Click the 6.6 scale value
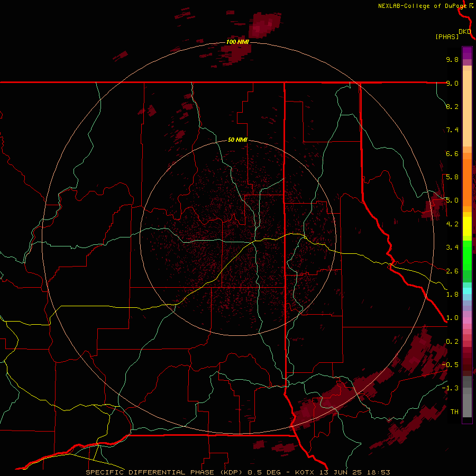Screen dimensions: 476x476 pos(452,153)
